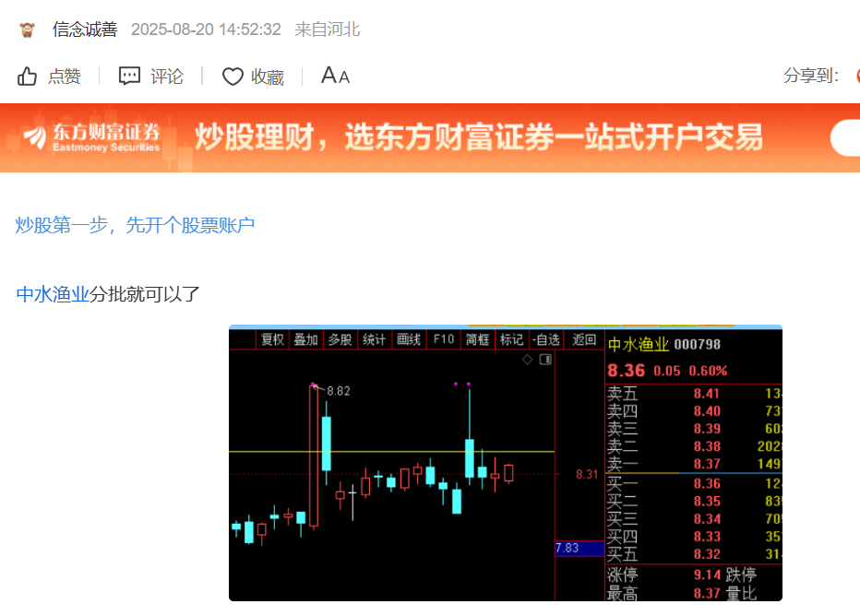The width and height of the screenshot is (860, 616).
Task: Click the 收藏 label
Action: pyautogui.click(x=268, y=77)
